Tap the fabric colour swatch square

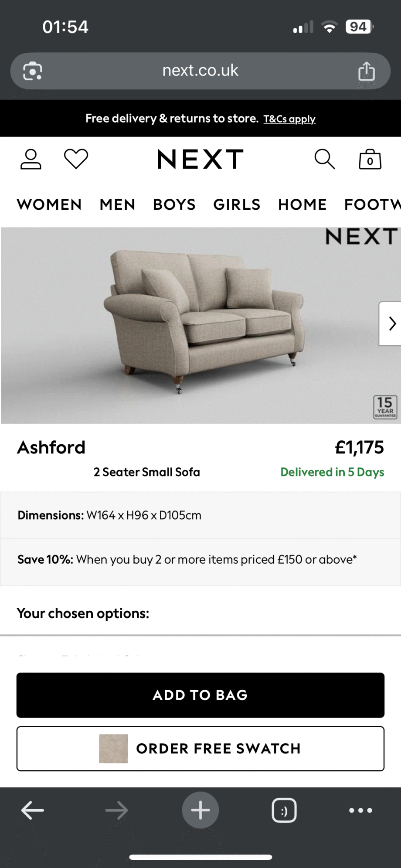(113, 749)
